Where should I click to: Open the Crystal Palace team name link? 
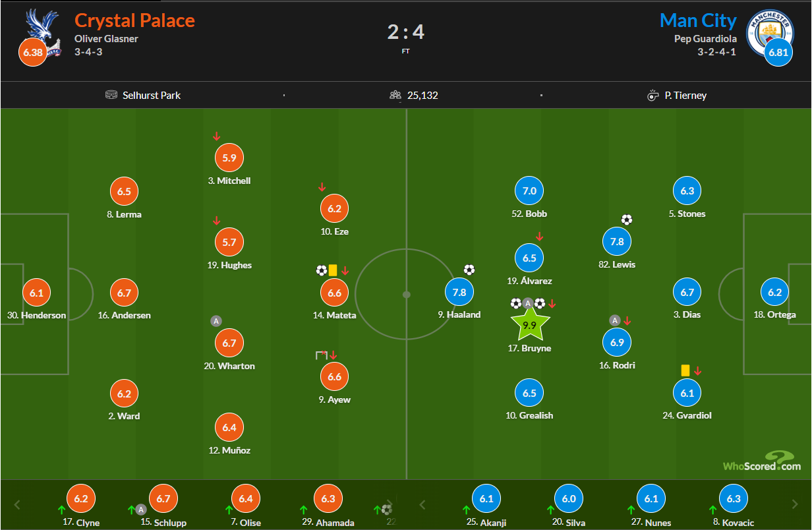click(134, 20)
